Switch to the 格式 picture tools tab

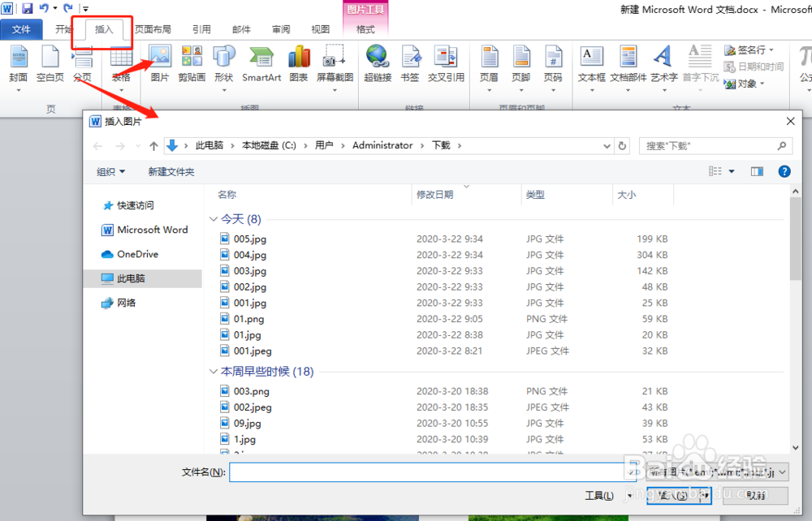click(x=365, y=29)
